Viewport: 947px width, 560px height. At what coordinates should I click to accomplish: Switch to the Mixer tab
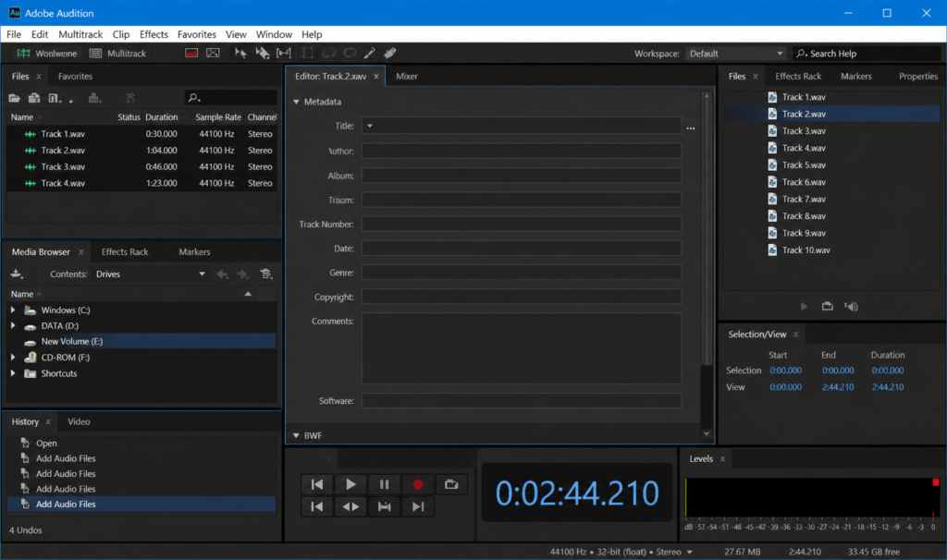pos(407,76)
